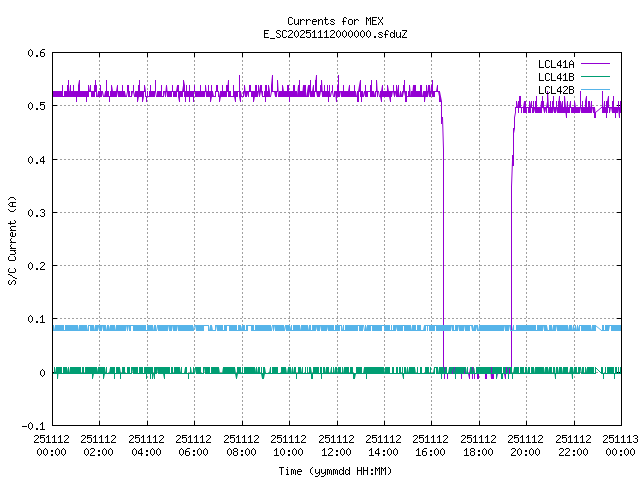This screenshot has height=480, width=640.
Task: Click the purple trace's vertical drop after 16:00
Action: pyautogui.click(x=443, y=250)
